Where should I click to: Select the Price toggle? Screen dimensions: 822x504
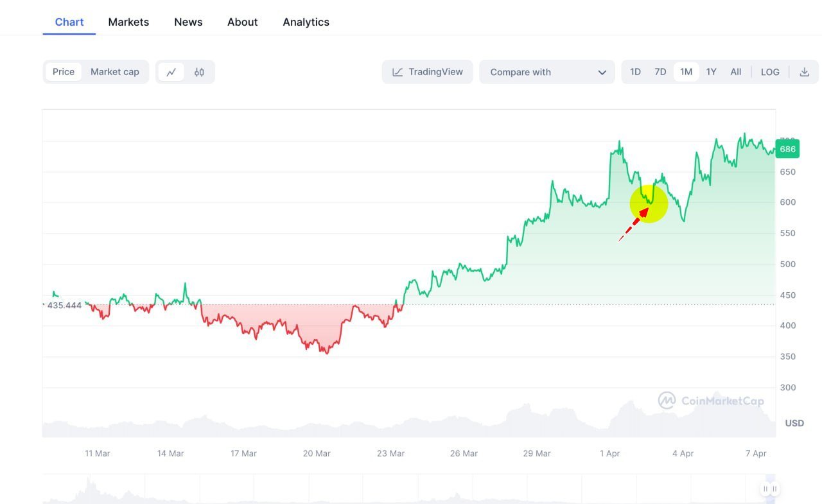coord(64,72)
